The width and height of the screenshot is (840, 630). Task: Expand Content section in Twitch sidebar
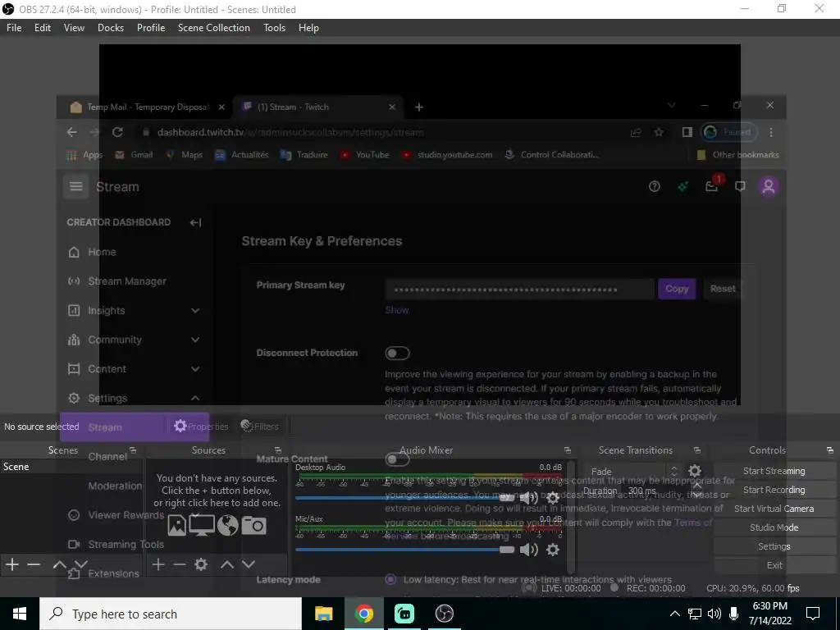point(195,369)
